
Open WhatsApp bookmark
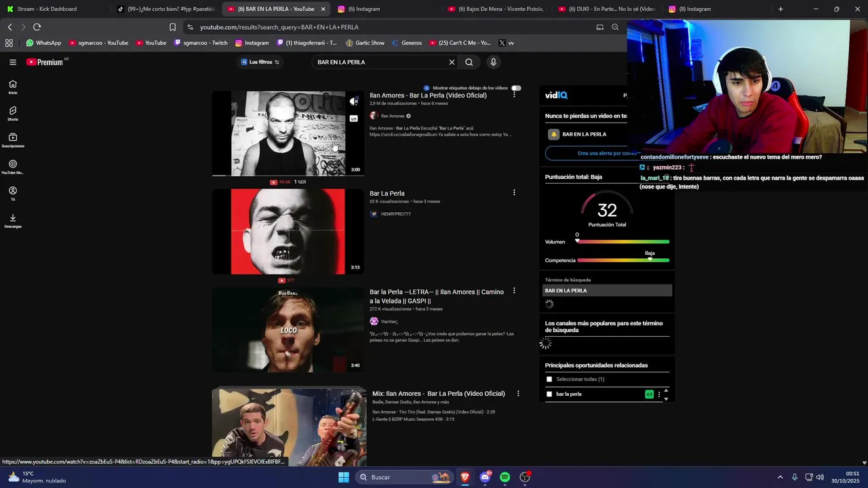click(43, 43)
